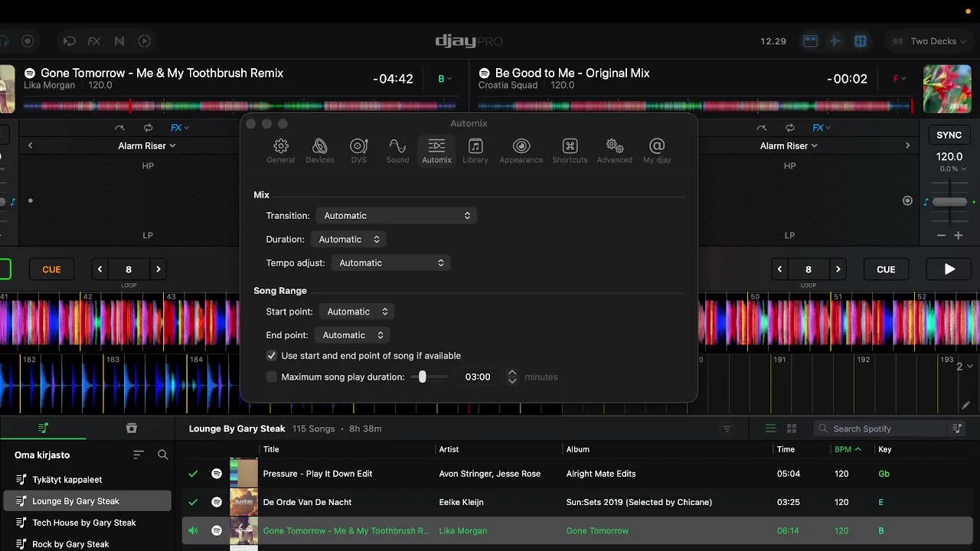Decrease the right deck loop length
This screenshot has width=980, height=551.
coord(780,269)
